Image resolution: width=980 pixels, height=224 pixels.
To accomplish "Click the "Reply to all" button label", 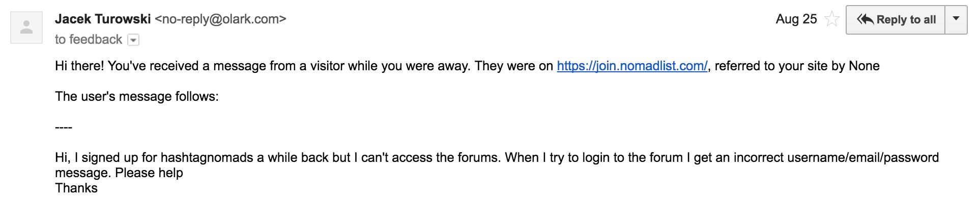I will [906, 19].
